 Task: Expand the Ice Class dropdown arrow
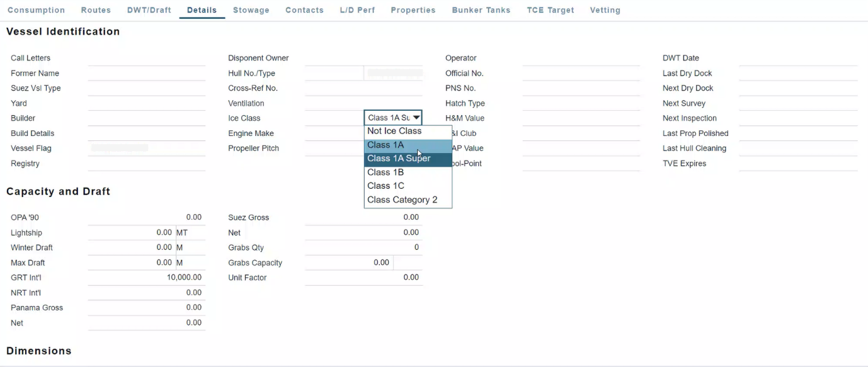[x=416, y=118]
